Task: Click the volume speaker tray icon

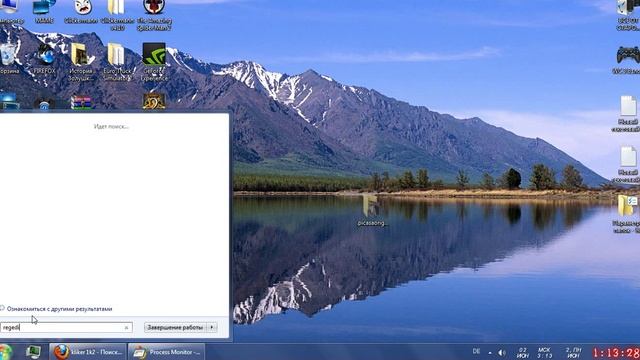Action: [x=502, y=352]
